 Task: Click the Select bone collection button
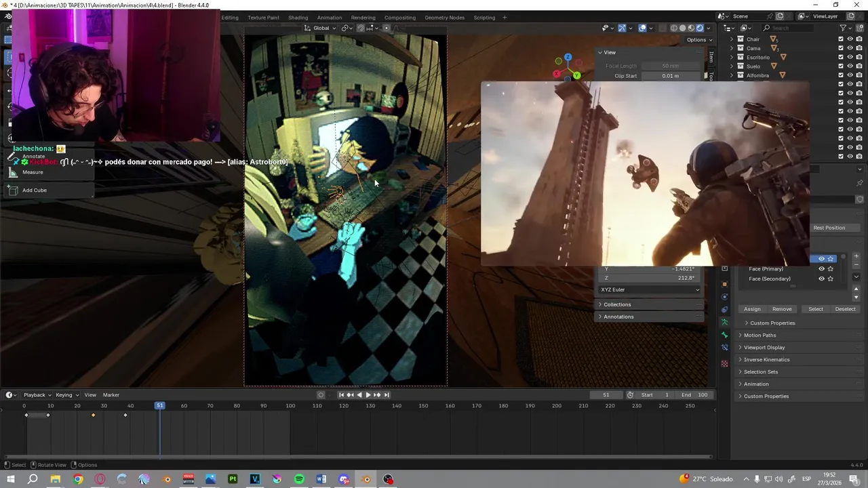[x=815, y=309]
